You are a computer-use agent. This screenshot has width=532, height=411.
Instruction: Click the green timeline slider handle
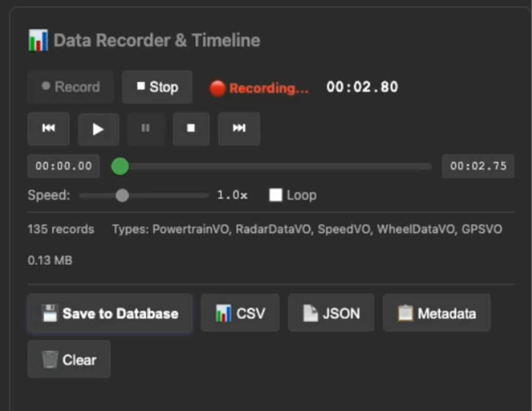click(x=120, y=166)
